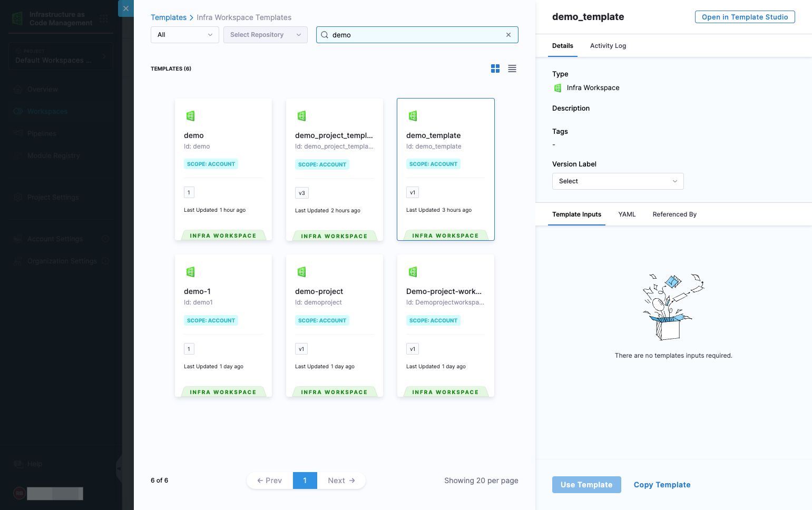Clear the demo search text
Image resolution: width=812 pixels, height=510 pixels.
[508, 35]
